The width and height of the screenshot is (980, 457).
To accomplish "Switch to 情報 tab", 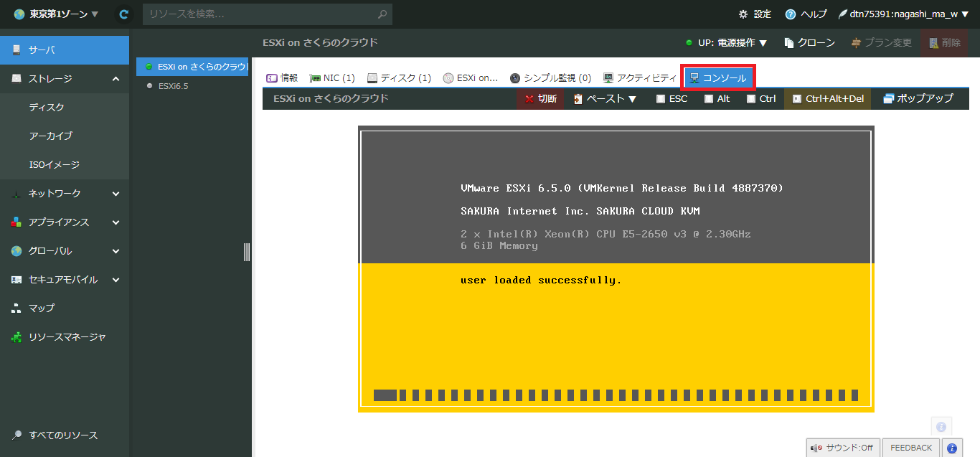I will coord(282,77).
